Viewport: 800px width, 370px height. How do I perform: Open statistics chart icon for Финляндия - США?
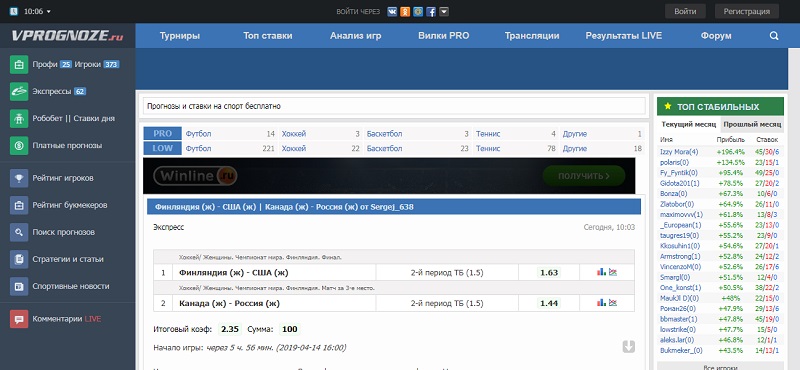601,272
